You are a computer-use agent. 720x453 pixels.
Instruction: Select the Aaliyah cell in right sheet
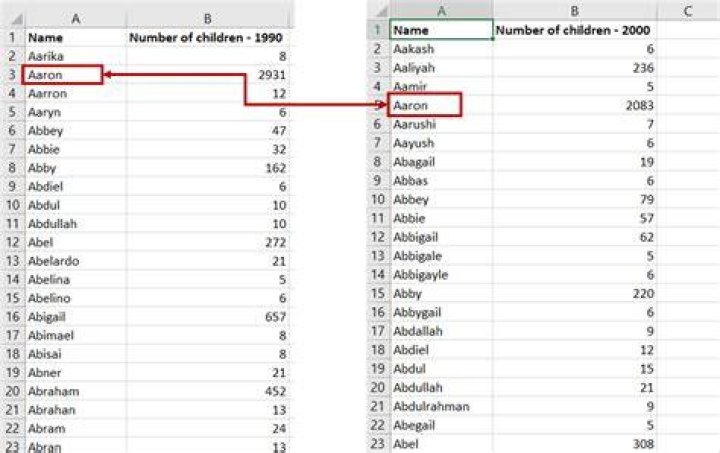pyautogui.click(x=441, y=67)
